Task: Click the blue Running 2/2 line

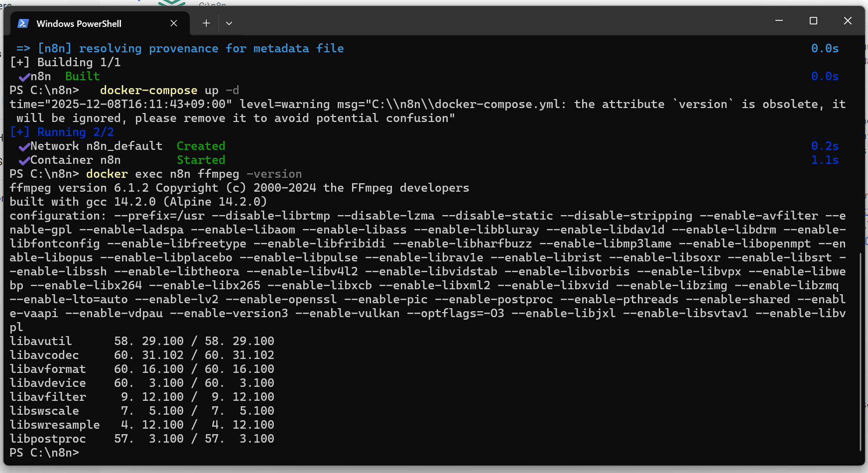Action: coord(62,132)
